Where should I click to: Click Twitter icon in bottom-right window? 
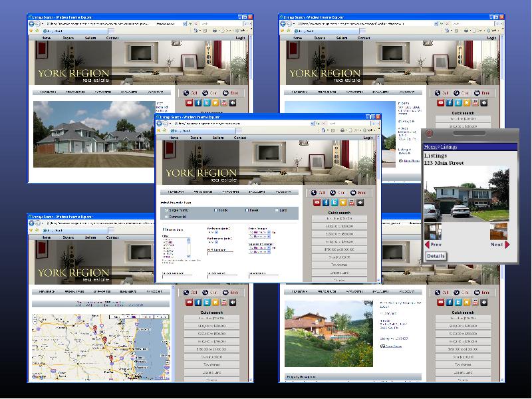point(458,303)
